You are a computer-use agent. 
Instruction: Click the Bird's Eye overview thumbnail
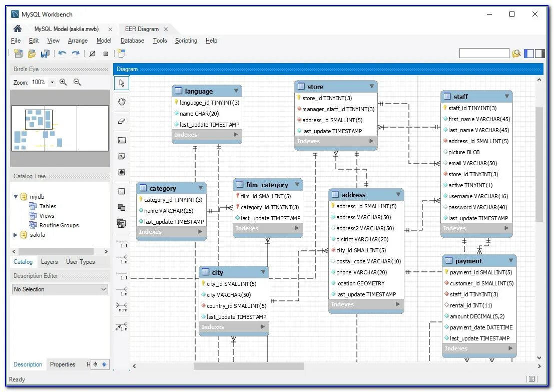60,128
